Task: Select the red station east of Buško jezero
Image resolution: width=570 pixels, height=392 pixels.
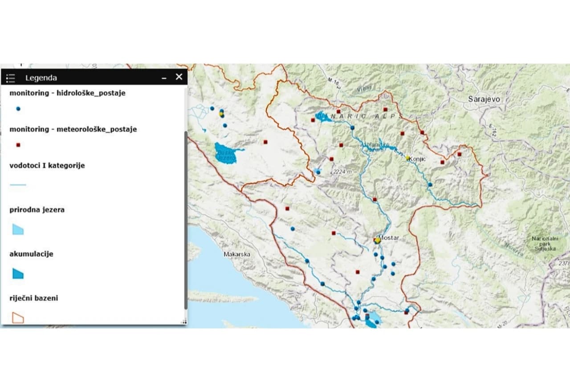Action: click(265, 142)
